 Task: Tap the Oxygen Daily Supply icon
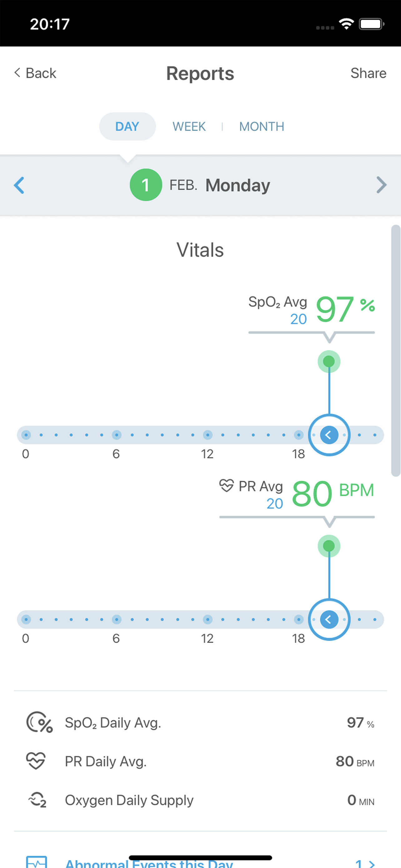point(37,800)
